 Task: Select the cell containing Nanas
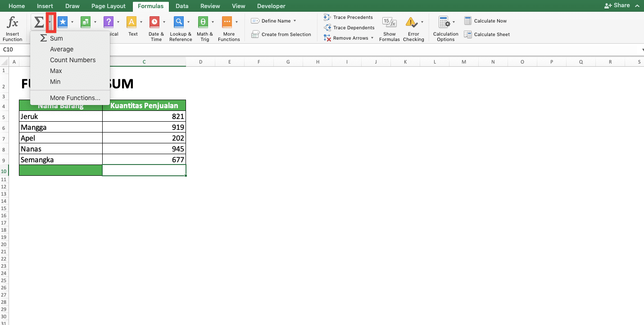(61, 149)
